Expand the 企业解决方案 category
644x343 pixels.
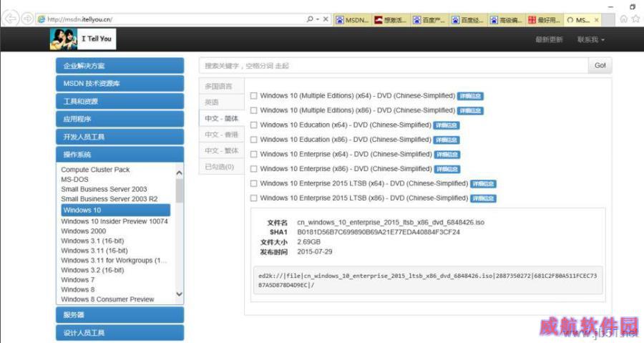click(120, 66)
